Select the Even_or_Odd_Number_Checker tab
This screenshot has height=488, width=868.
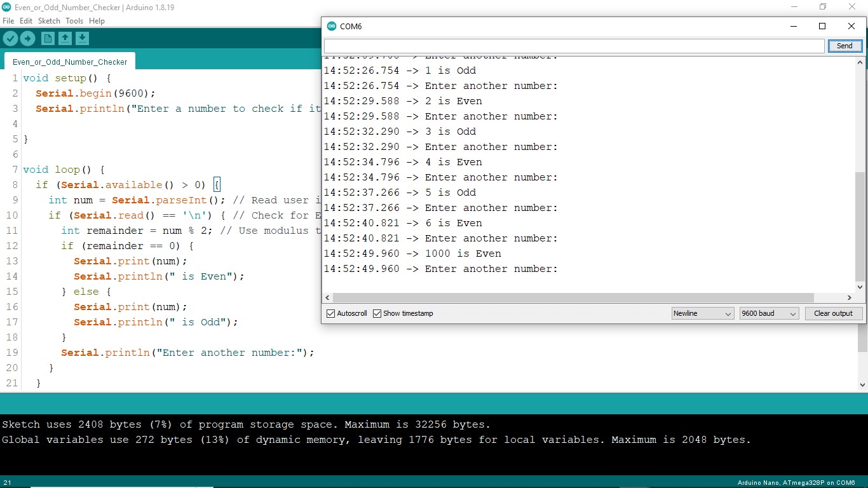point(70,62)
